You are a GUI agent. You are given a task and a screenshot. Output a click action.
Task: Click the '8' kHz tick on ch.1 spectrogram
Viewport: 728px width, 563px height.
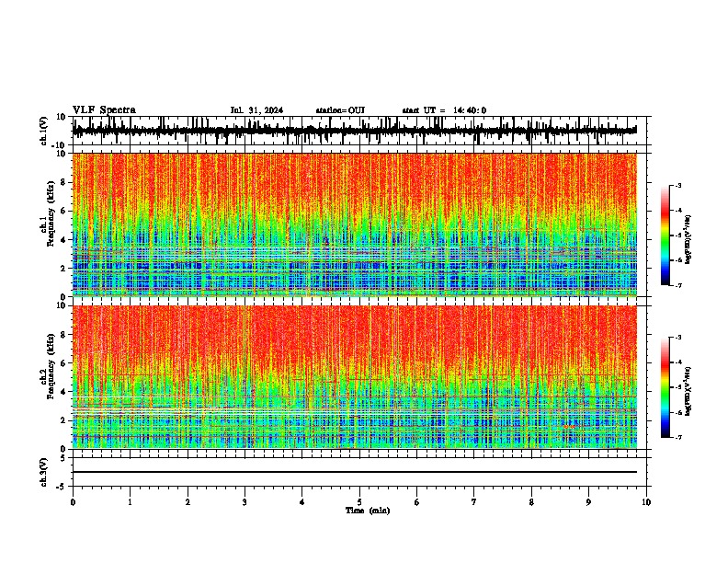coord(63,182)
